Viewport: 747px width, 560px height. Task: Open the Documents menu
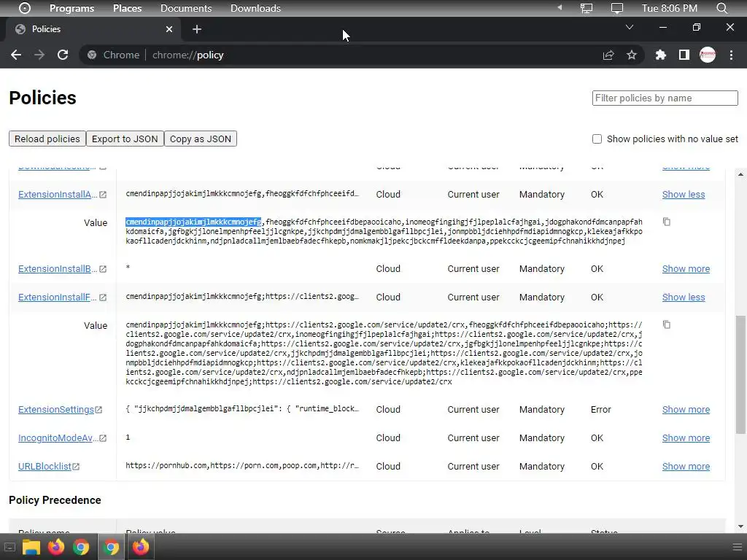tap(186, 8)
